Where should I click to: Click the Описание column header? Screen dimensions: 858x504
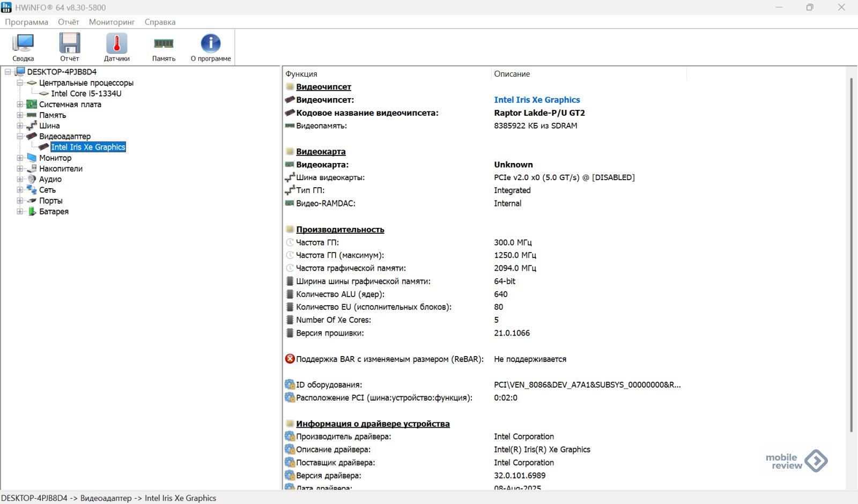point(512,74)
